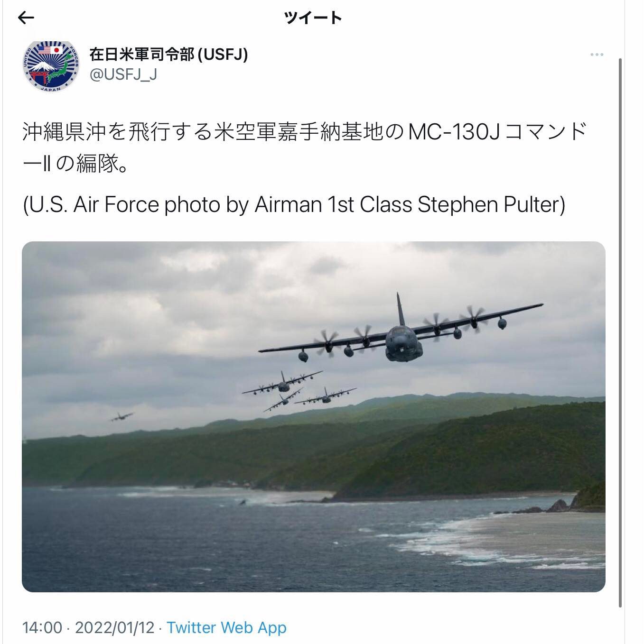
Task: Click the Japanese tweet text first line
Action: tap(305, 132)
